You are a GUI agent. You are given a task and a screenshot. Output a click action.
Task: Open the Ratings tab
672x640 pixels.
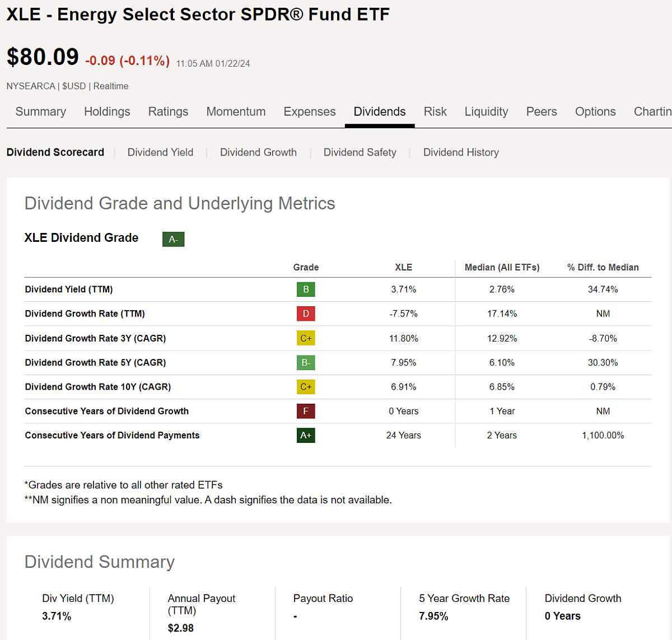pos(168,111)
